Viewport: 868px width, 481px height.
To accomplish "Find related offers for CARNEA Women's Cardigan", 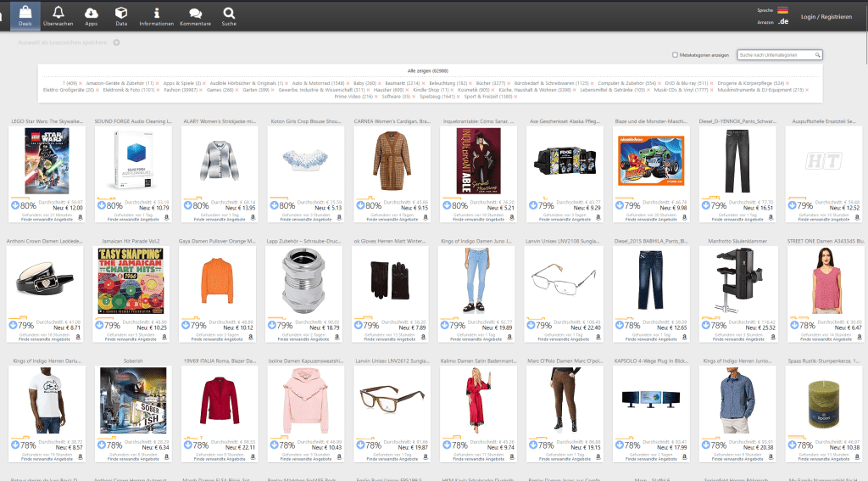I will tap(392, 220).
